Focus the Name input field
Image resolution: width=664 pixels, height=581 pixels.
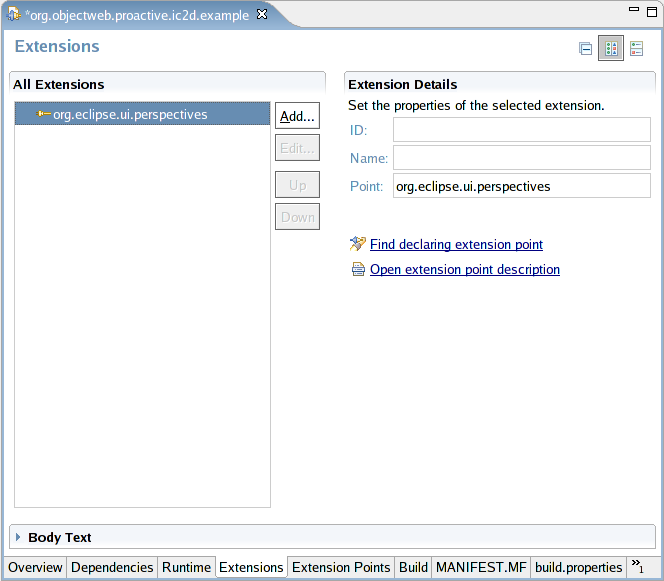(x=521, y=158)
